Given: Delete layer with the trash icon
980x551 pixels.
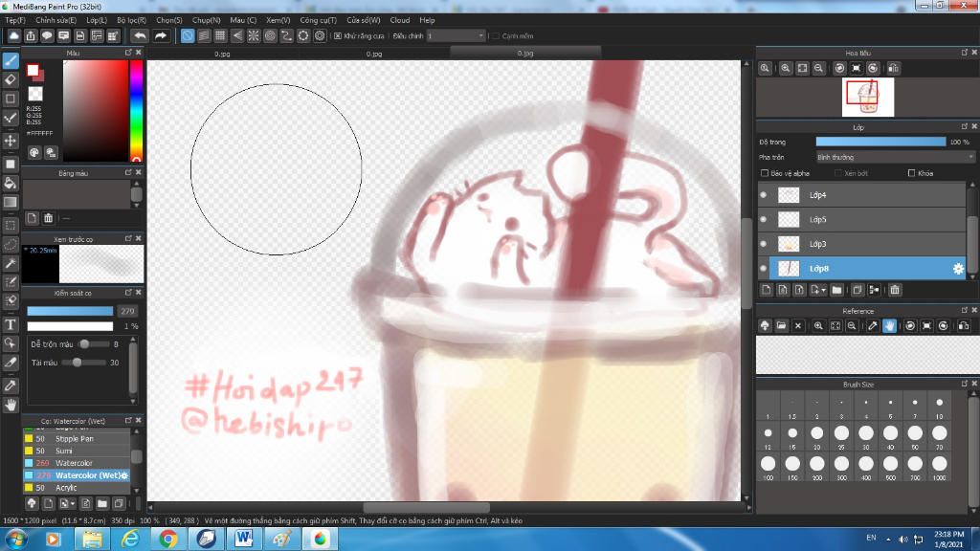Looking at the screenshot, I should [x=895, y=290].
